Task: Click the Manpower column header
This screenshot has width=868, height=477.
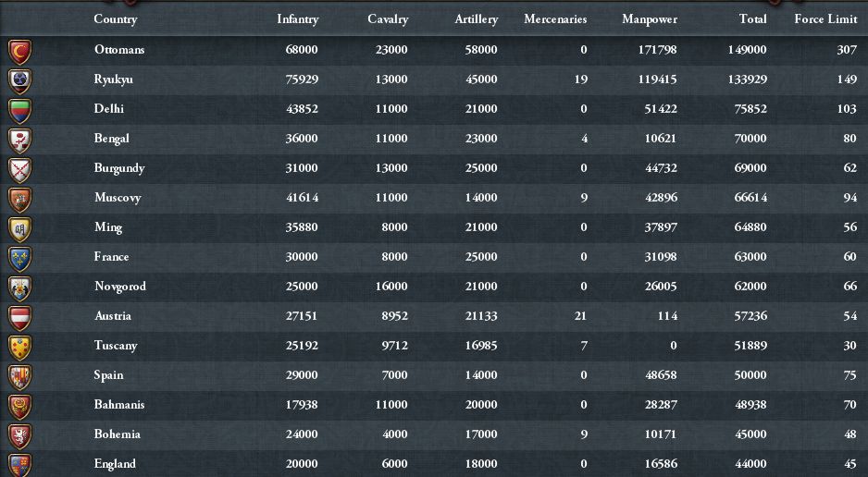Action: click(649, 19)
